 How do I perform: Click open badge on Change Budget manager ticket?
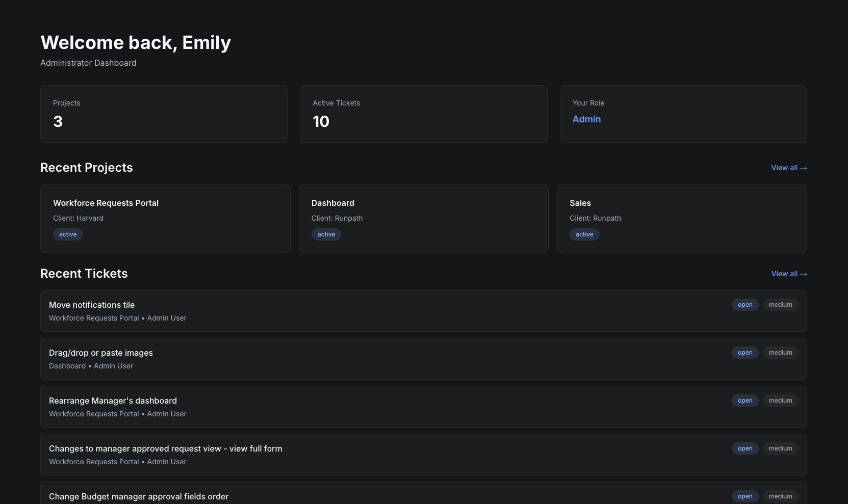(745, 496)
